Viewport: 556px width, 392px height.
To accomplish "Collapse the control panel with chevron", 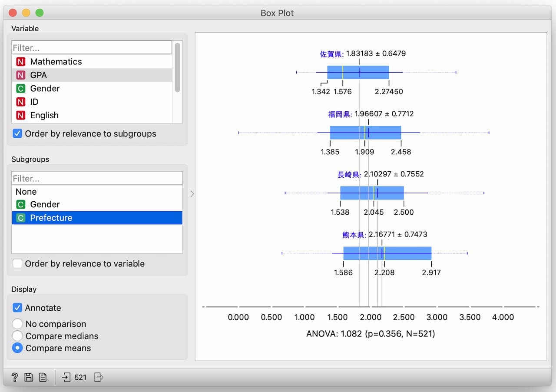I will (x=192, y=194).
